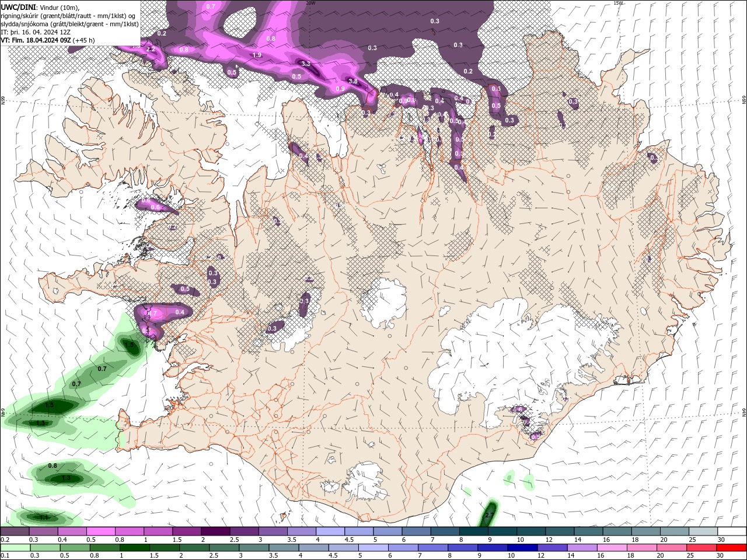This screenshot has width=747, height=560.
Task: Click the lower legend swatch between 16 and 18
Action: [612, 548]
